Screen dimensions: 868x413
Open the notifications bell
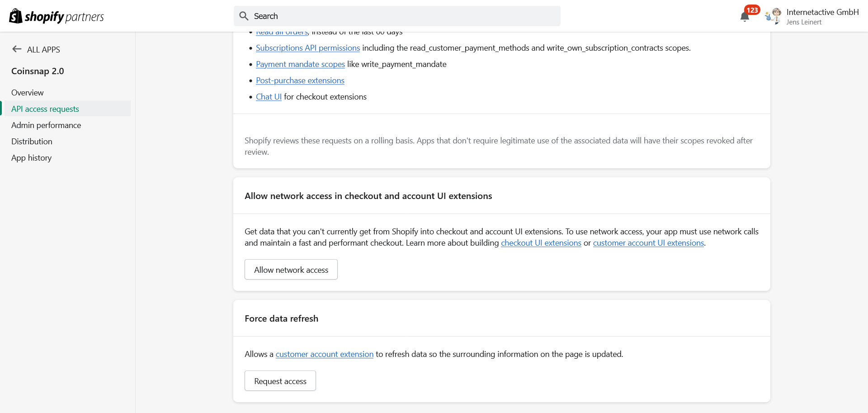745,17
